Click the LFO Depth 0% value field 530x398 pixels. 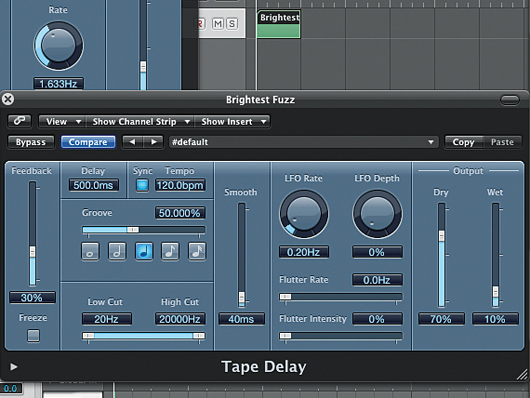pos(377,252)
